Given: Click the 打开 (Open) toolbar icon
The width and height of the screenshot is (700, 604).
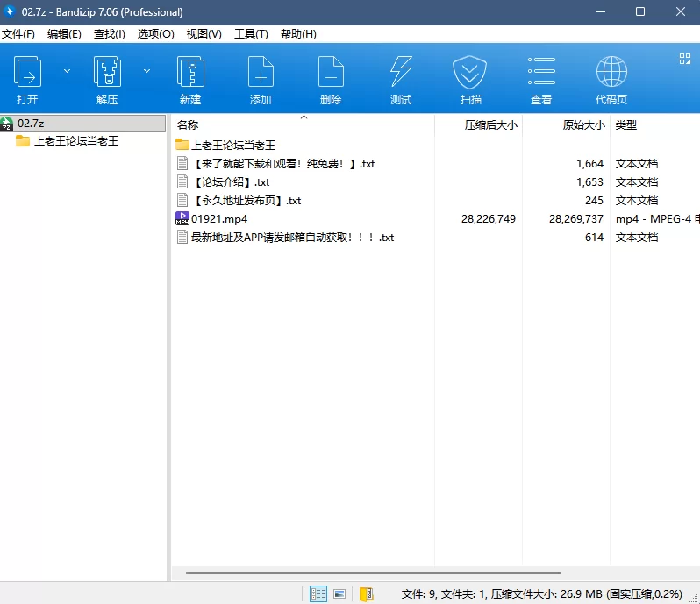Looking at the screenshot, I should click(27, 78).
